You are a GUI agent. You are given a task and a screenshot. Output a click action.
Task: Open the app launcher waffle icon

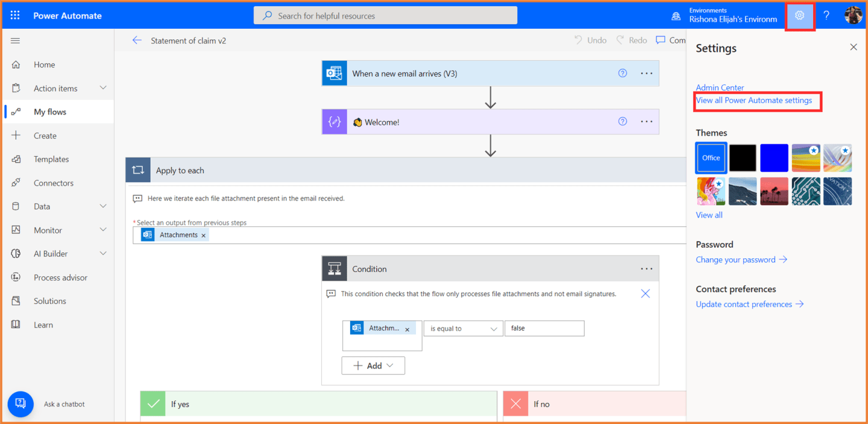[x=15, y=15]
